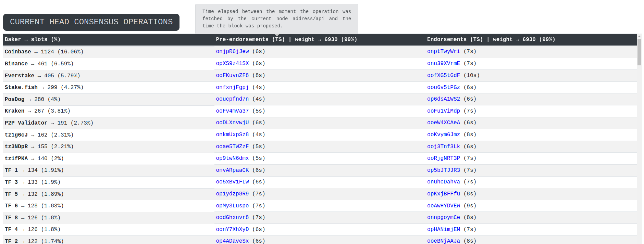Viewport: 644px width, 244px height.
Task: Click pre-endorsement hash onkmUxpSz8
Action: tap(232, 134)
